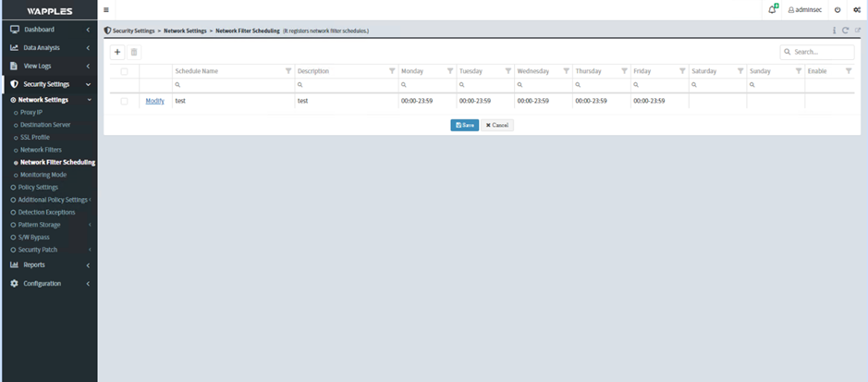Click the Modify link for test
868x382 pixels.
154,101
